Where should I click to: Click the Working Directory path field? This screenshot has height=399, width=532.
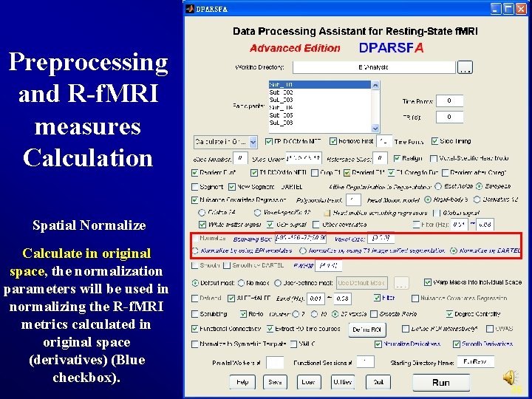point(374,67)
